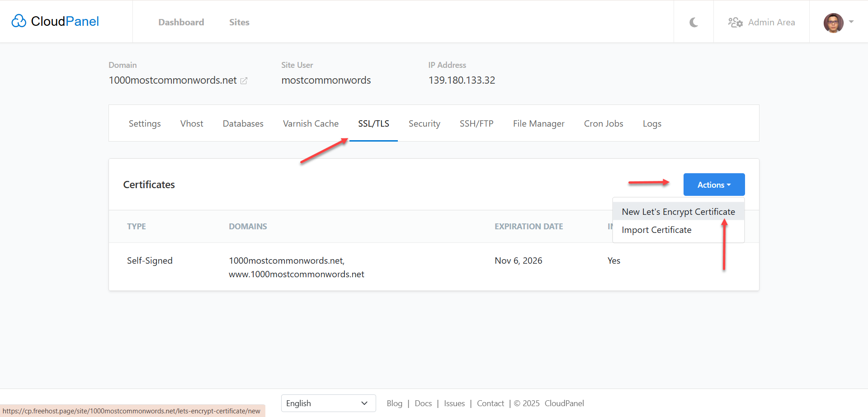Expand the caret next to user avatar
The height and width of the screenshot is (417, 868).
point(851,22)
